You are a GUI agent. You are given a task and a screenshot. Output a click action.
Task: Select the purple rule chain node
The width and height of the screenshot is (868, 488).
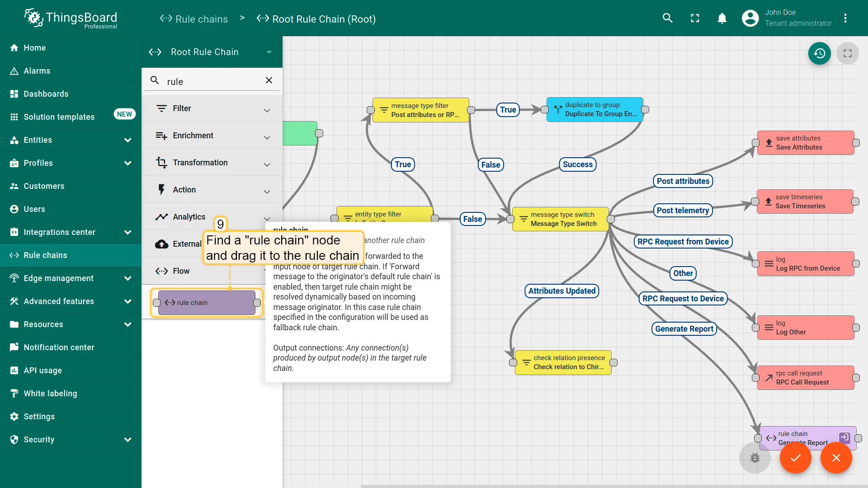[207, 303]
